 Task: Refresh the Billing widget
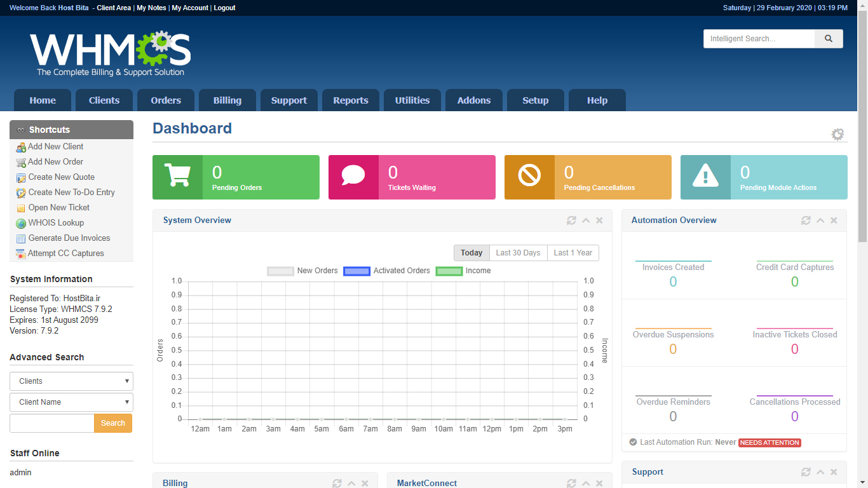[337, 484]
